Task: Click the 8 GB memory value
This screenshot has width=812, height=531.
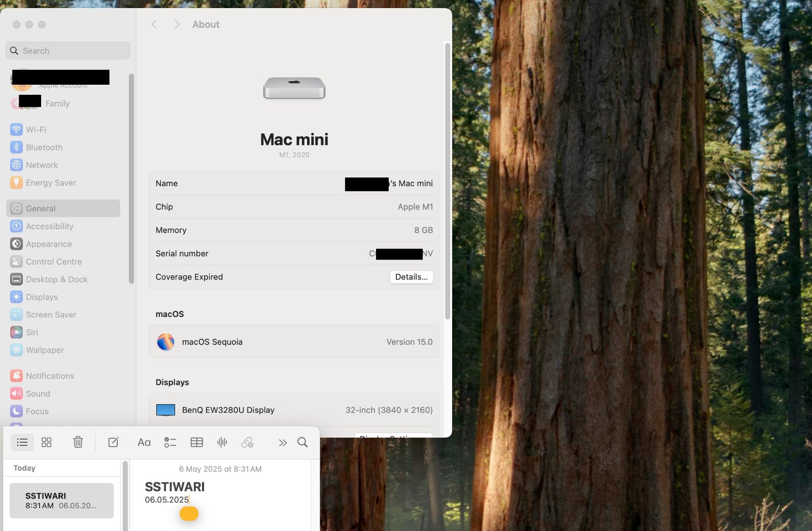Action: click(423, 230)
